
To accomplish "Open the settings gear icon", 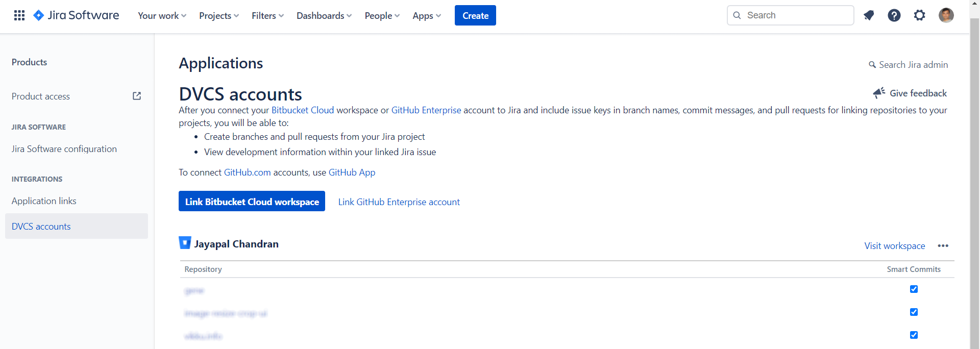I will 920,15.
